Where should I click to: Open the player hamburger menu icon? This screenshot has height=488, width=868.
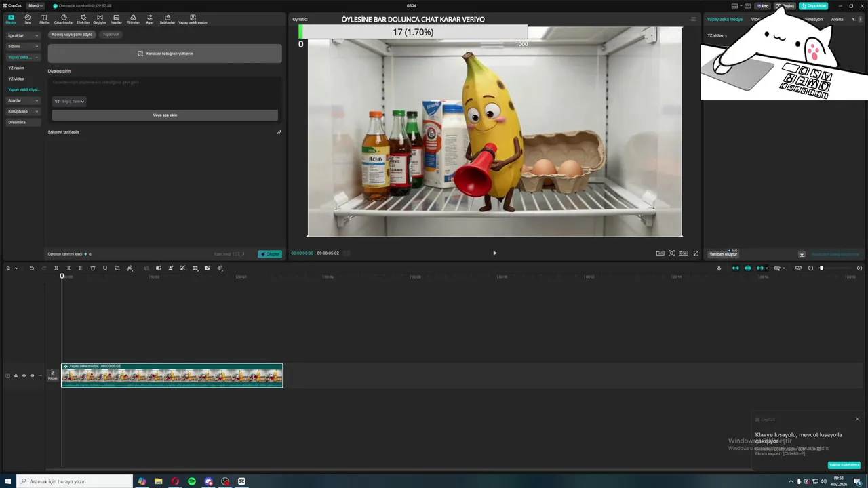click(x=693, y=20)
